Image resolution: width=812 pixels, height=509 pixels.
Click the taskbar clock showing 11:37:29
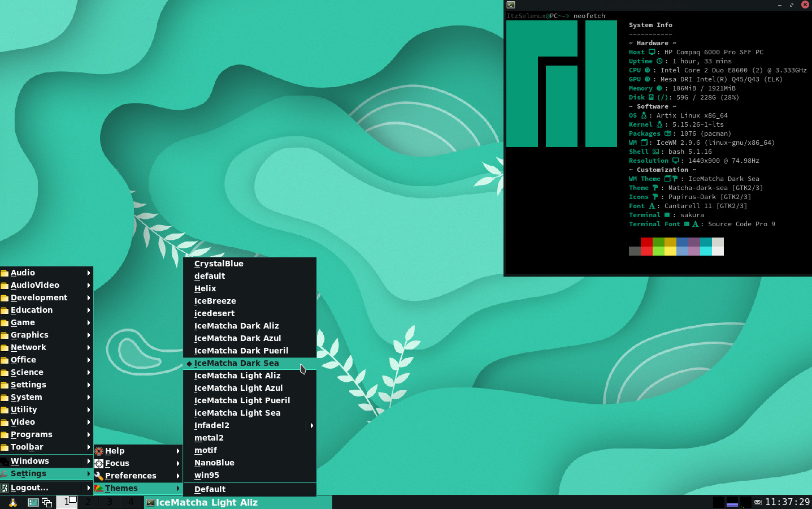point(787,502)
